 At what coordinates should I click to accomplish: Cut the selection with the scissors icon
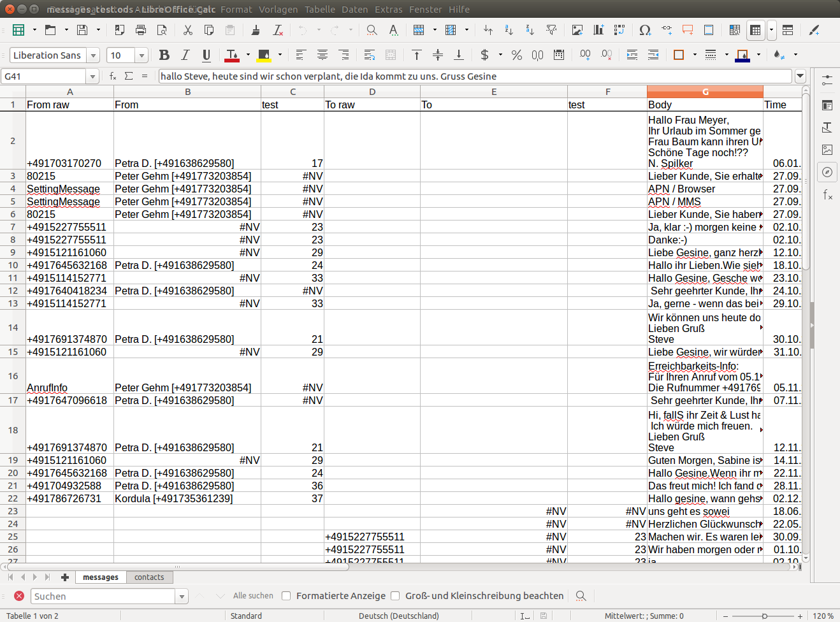point(187,30)
